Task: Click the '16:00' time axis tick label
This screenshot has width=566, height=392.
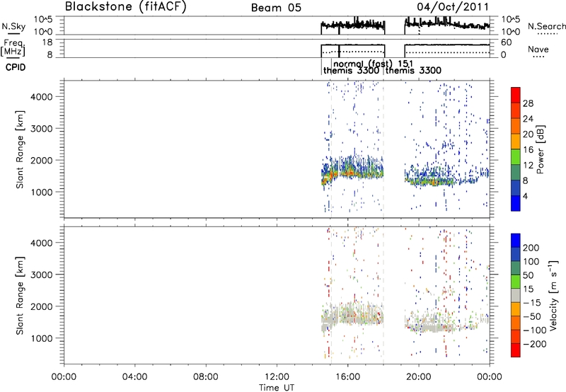Action: click(x=347, y=377)
